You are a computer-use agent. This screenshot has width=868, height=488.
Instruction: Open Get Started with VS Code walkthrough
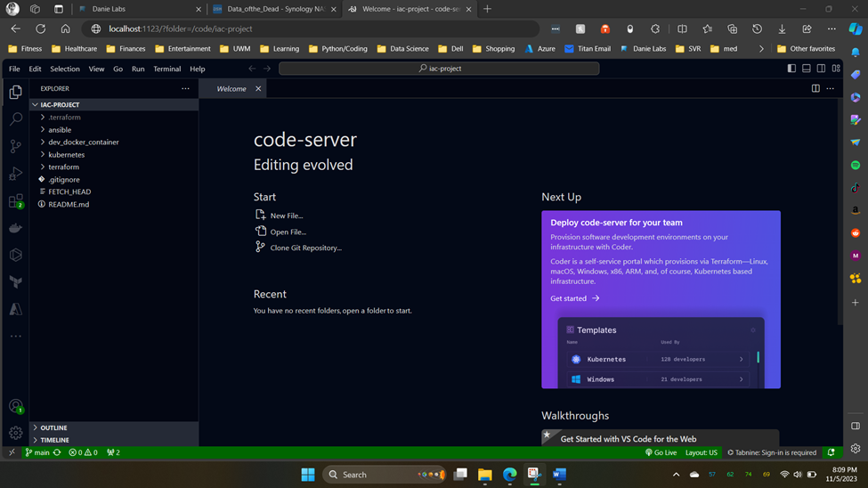pos(660,438)
